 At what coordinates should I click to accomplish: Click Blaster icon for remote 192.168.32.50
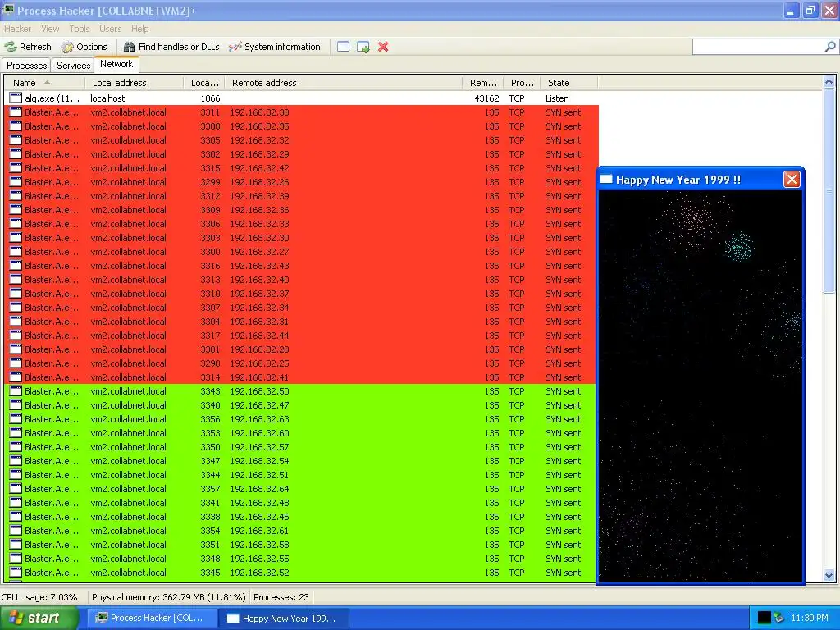pos(16,390)
